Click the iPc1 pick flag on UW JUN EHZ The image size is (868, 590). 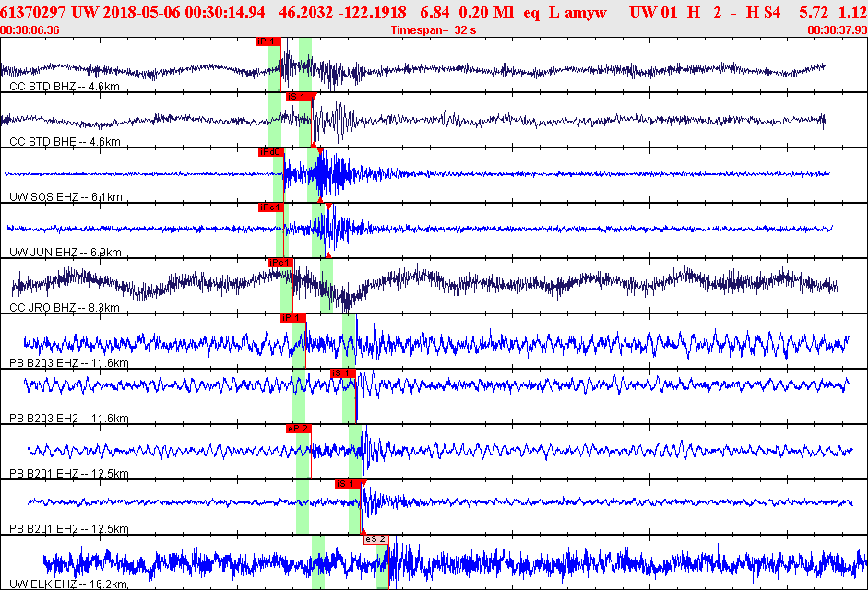[x=270, y=207]
